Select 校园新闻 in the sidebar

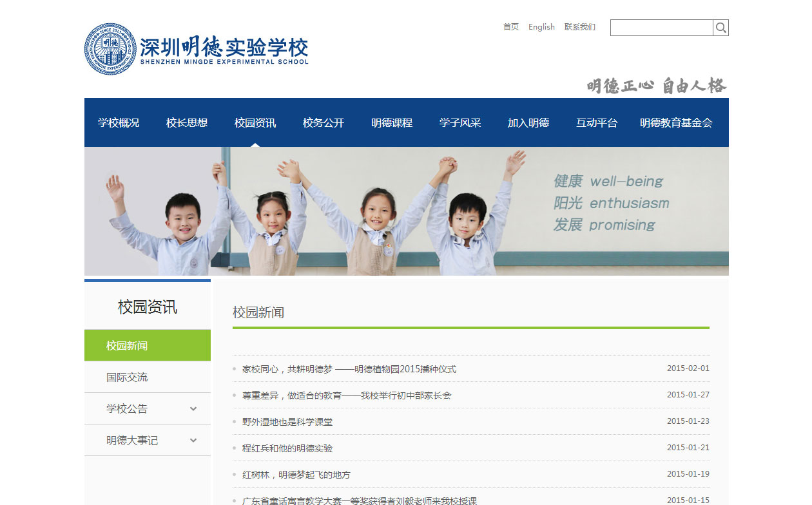[148, 345]
